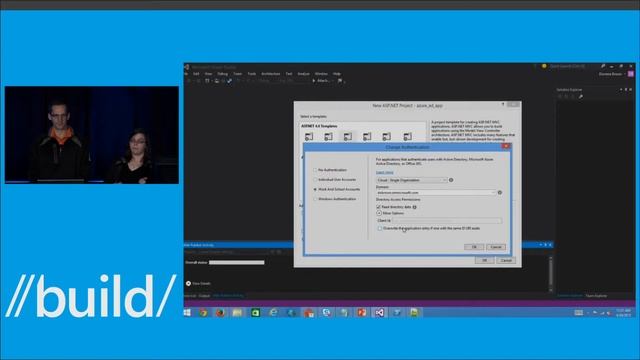Open the View menu
Viewport: 640px width, 360px height.
[x=209, y=74]
